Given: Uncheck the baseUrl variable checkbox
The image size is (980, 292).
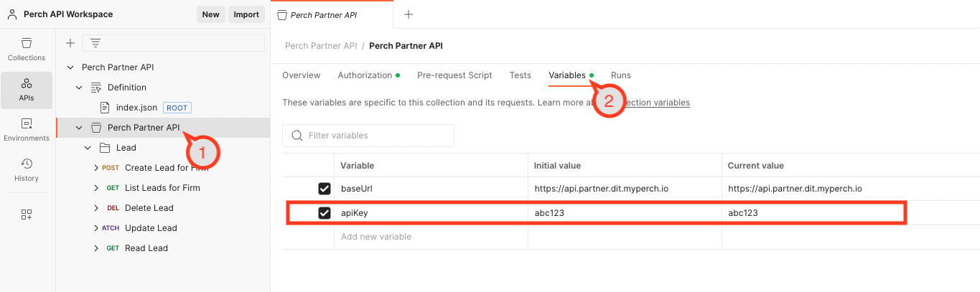Looking at the screenshot, I should [325, 189].
